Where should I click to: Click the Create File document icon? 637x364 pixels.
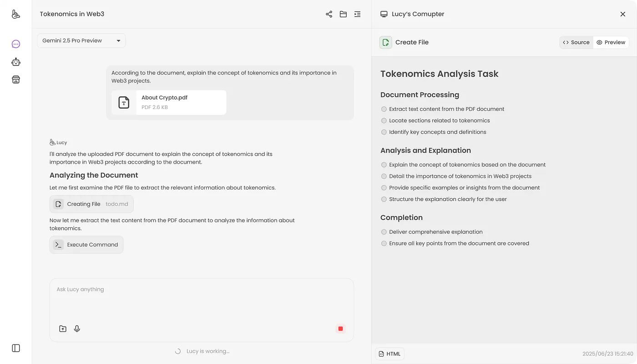click(386, 42)
